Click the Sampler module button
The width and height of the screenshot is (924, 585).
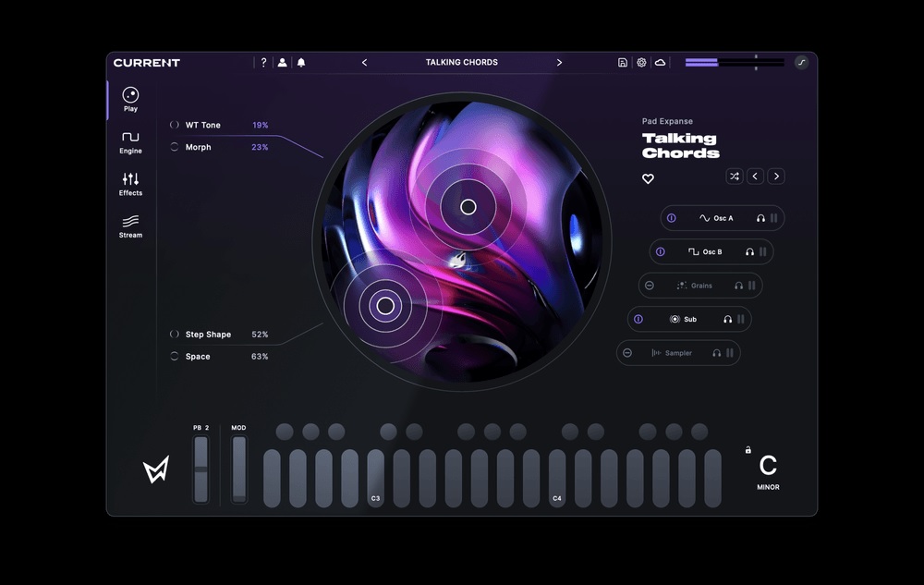point(678,352)
